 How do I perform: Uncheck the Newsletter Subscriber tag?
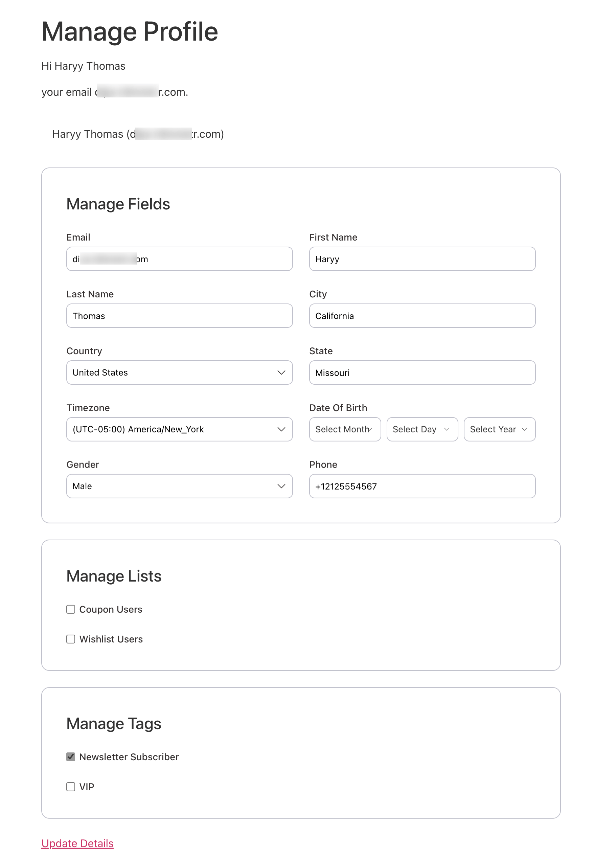(70, 757)
